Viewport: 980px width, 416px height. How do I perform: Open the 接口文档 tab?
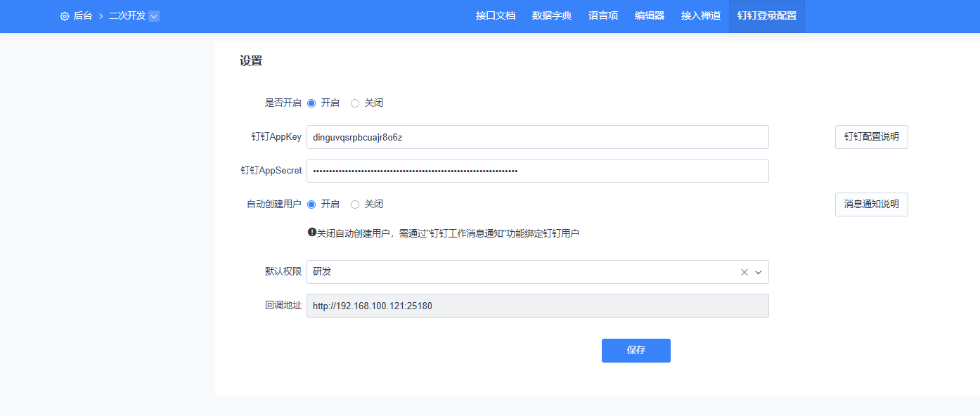tap(496, 16)
